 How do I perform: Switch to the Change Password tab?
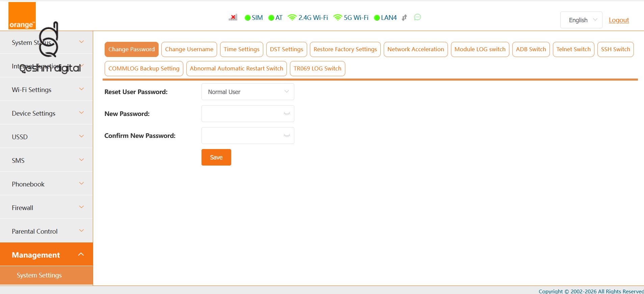click(x=132, y=49)
